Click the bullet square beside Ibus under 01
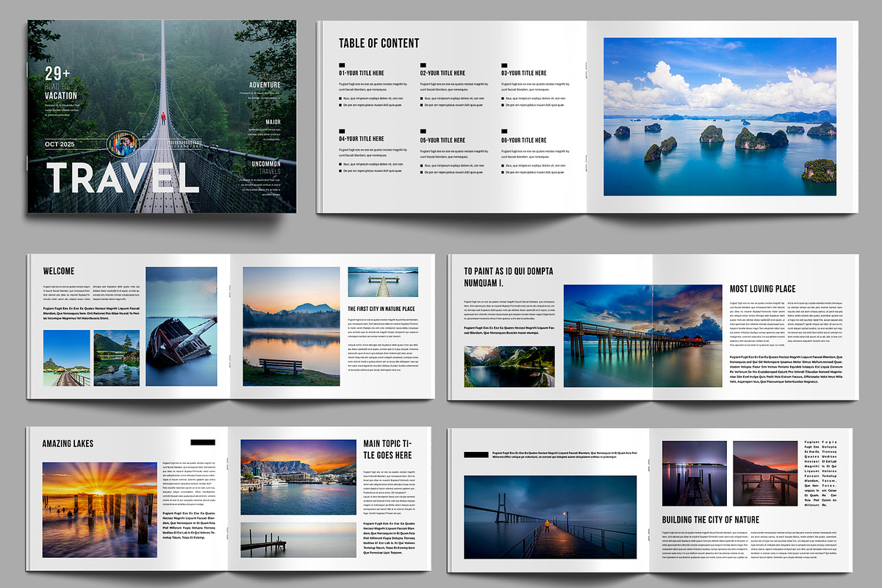 (x=340, y=98)
